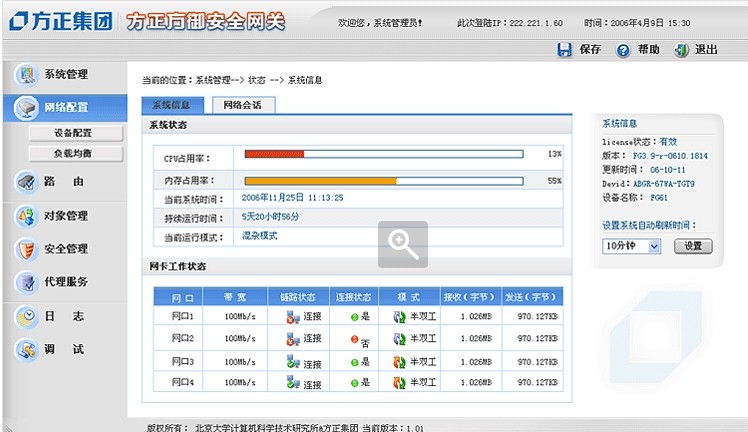Click the 设置 button
This screenshot has width=748, height=432.
693,246
